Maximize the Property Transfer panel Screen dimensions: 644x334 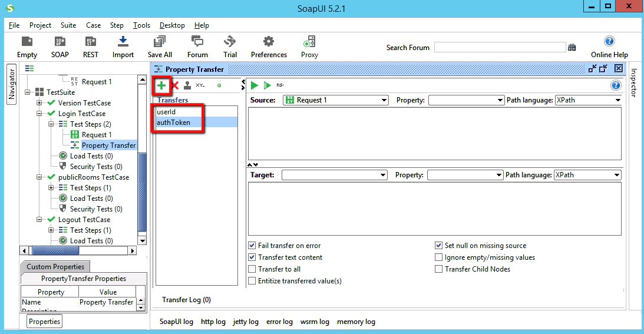(x=603, y=68)
